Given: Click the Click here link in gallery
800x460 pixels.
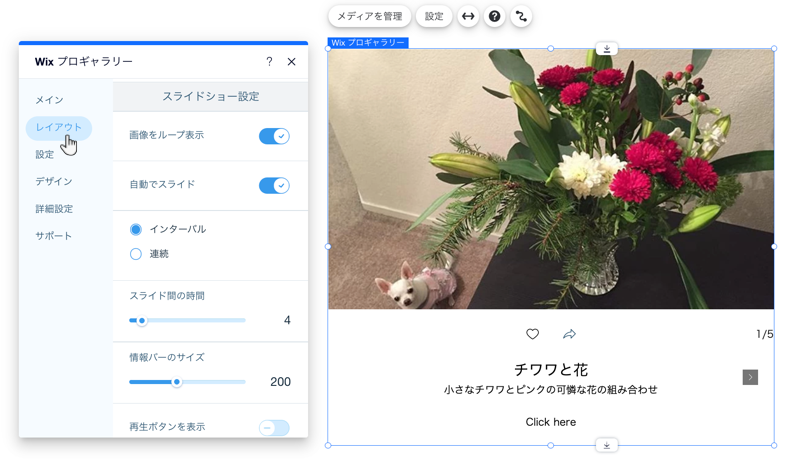Looking at the screenshot, I should point(551,422).
